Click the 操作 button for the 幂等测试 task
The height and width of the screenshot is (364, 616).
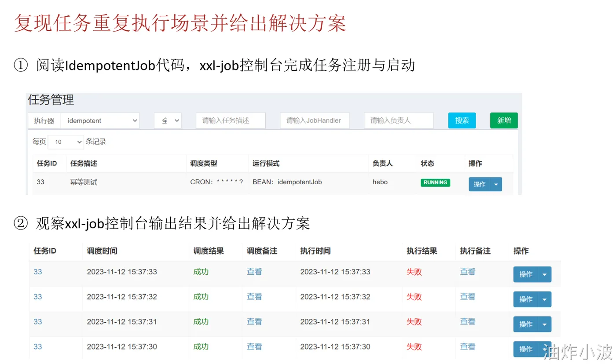click(x=479, y=185)
